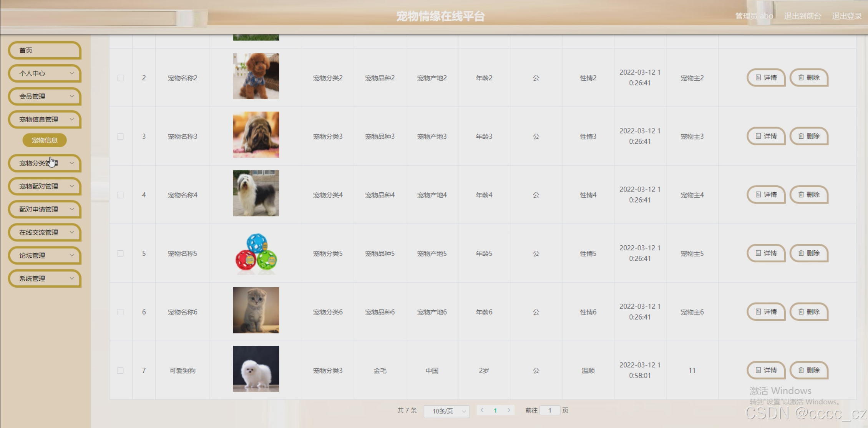
Task: Open the 10条/页 page size dropdown
Action: (447, 411)
